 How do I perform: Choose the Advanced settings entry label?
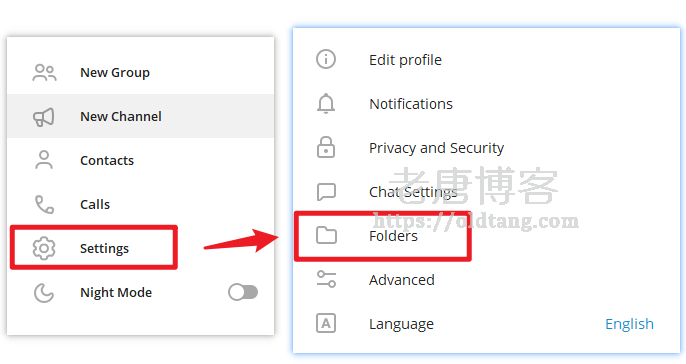[x=402, y=280]
